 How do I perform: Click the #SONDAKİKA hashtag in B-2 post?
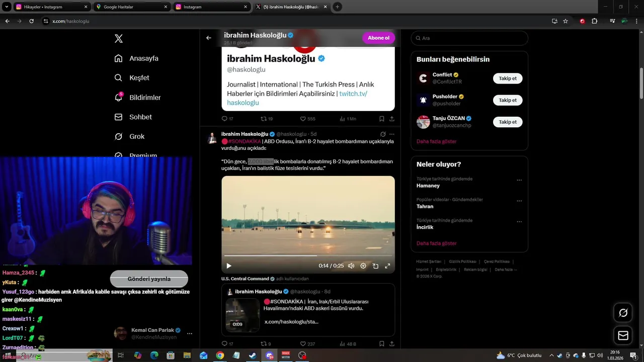[245, 141]
